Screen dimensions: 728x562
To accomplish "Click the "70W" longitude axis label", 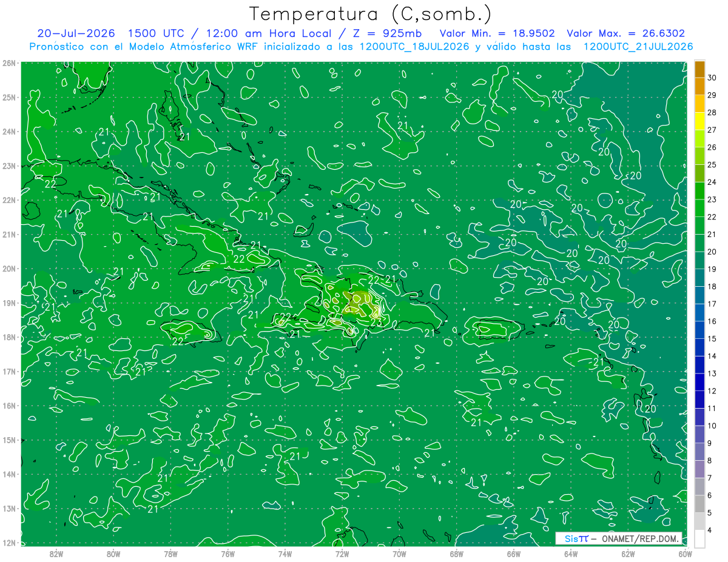I will point(399,554).
